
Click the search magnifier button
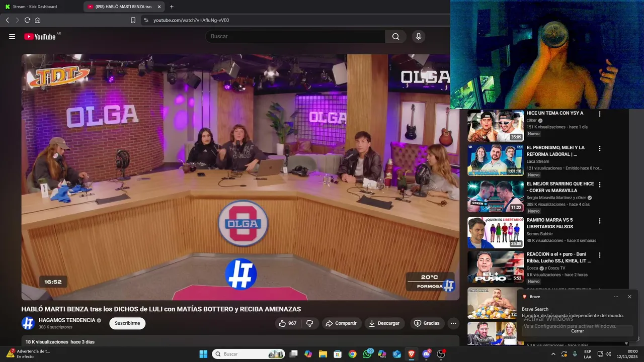coord(395,36)
